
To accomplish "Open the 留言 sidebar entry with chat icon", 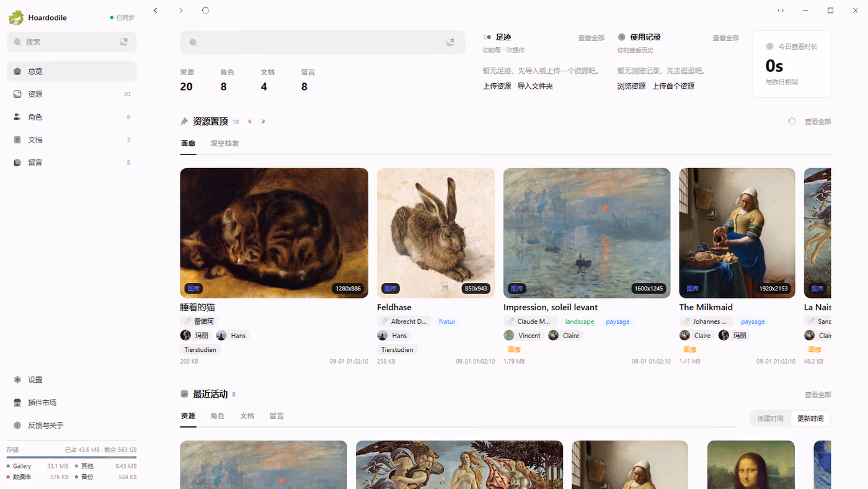I will 72,163.
